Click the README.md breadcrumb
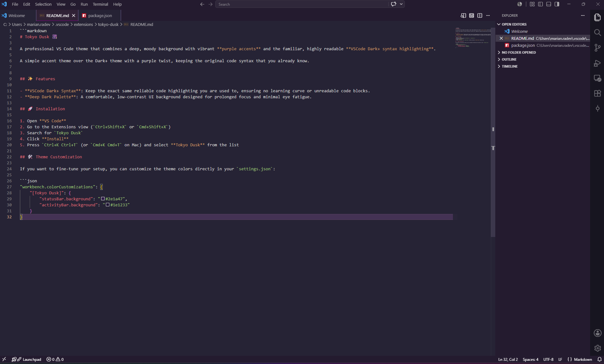 (x=141, y=24)
